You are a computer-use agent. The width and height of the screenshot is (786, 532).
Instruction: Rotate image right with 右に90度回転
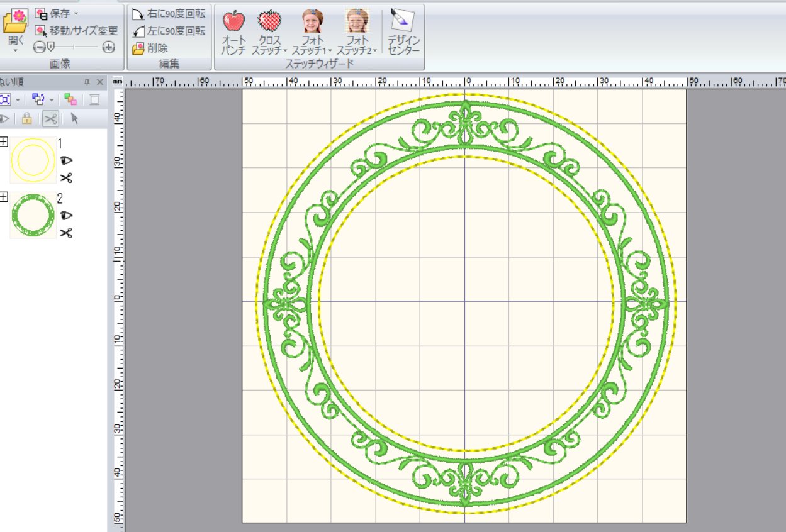(169, 13)
